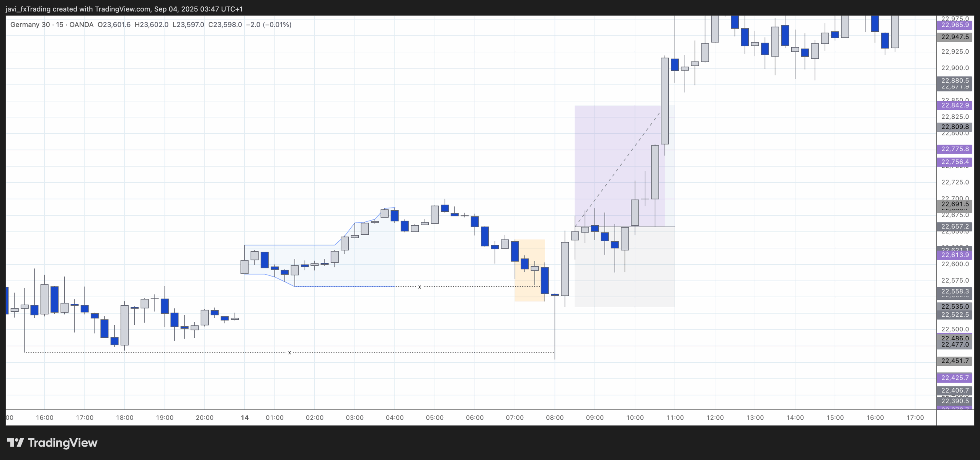Click the gray price label 22,451.7

point(955,361)
